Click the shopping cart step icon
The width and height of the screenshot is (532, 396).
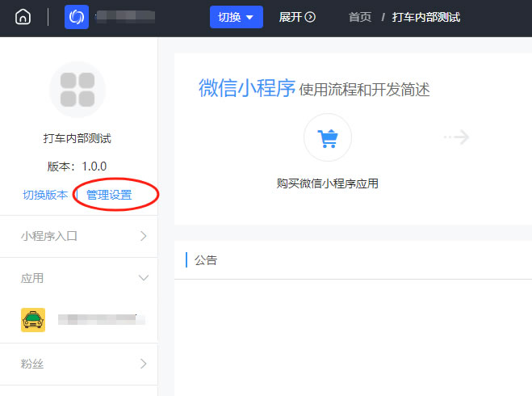pyautogui.click(x=328, y=137)
